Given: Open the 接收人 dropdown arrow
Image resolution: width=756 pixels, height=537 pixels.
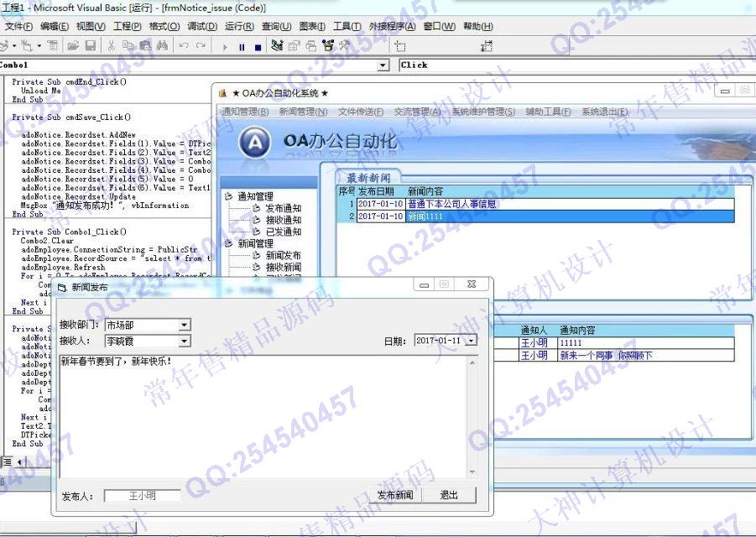Looking at the screenshot, I should coord(185,341).
